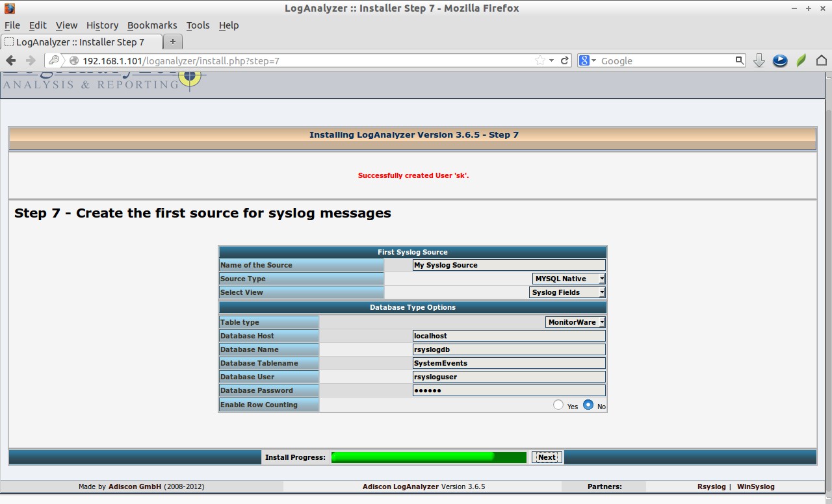Click the 'Step 7 - Create the first source' heading
Image resolution: width=832 pixels, height=504 pixels.
203,213
